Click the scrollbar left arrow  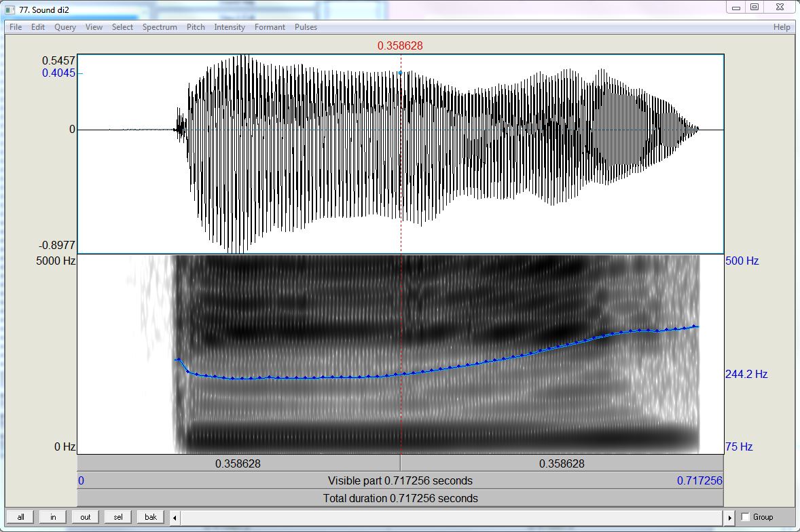click(175, 518)
